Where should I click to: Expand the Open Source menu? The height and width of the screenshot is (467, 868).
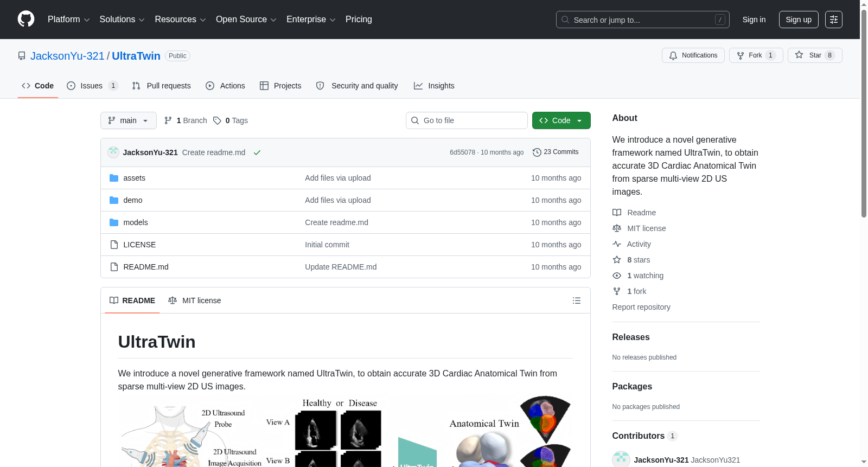pos(246,20)
